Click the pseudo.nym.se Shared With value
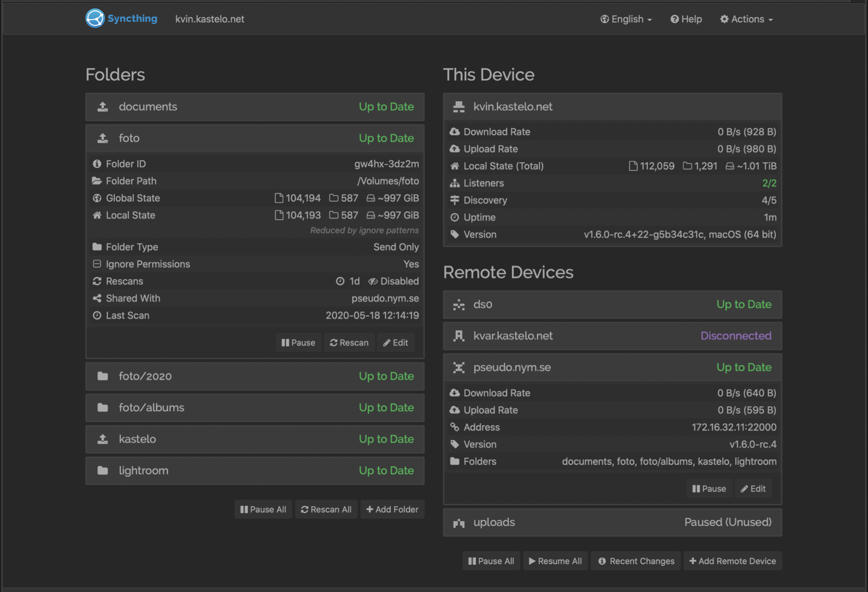This screenshot has height=592, width=868. point(385,298)
